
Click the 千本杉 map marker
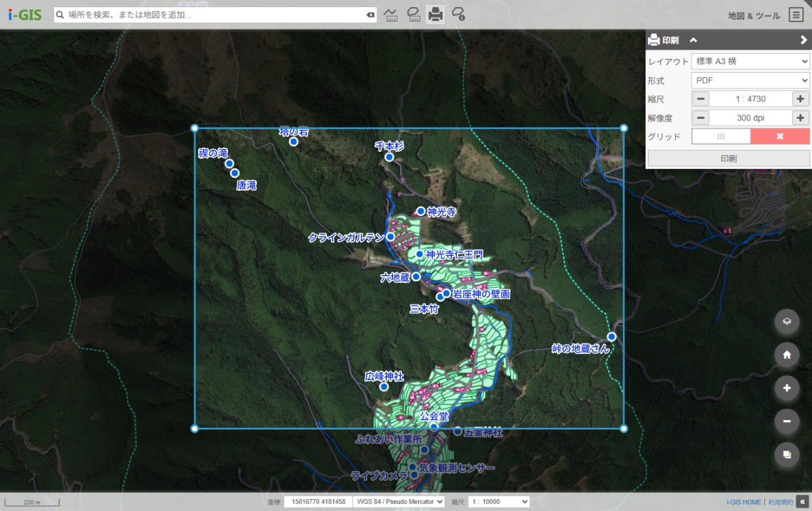click(x=389, y=157)
